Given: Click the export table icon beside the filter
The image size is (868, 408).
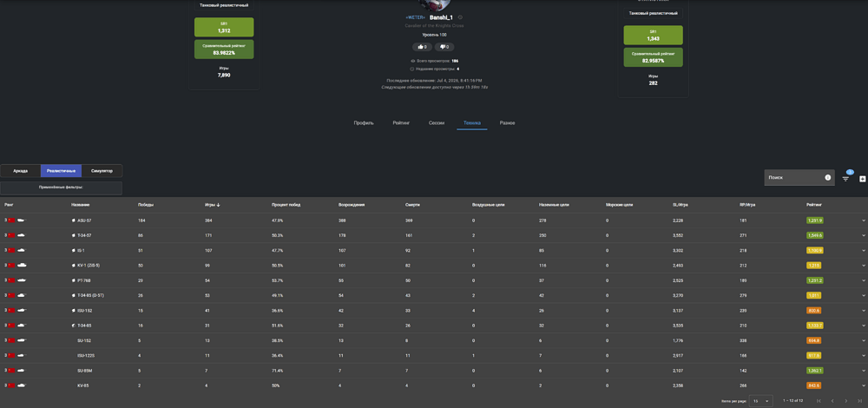Looking at the screenshot, I should point(862,178).
